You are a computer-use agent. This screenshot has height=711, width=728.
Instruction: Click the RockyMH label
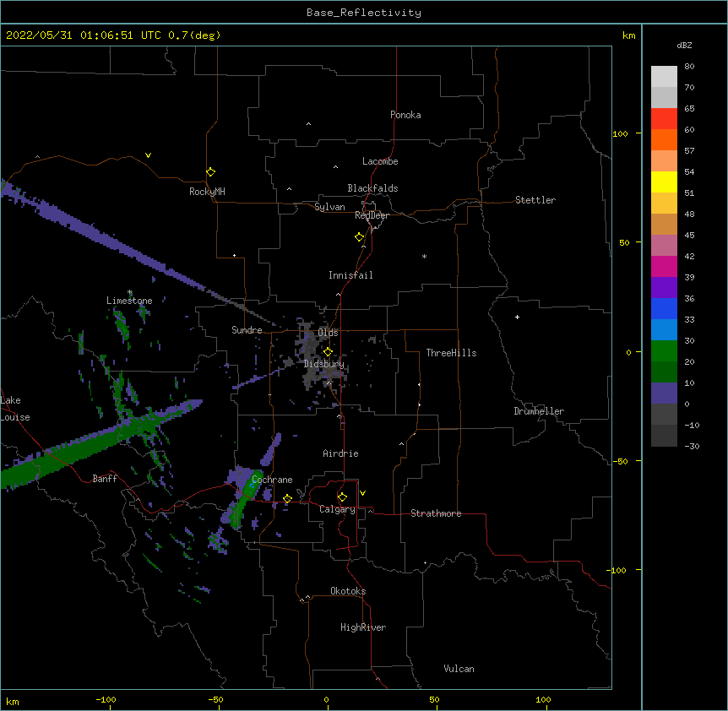click(207, 192)
